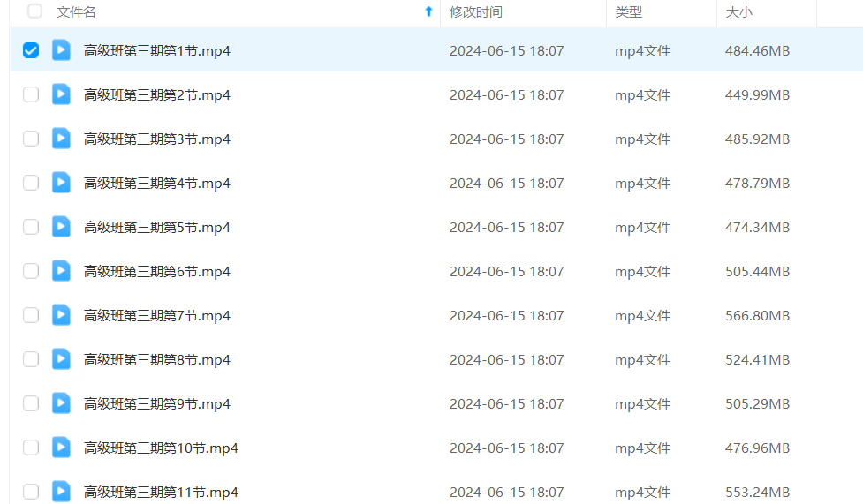Uncheck the checkbox for 高级班第三期第1节.mp4
Screen dimensions: 863x504
(x=31, y=50)
